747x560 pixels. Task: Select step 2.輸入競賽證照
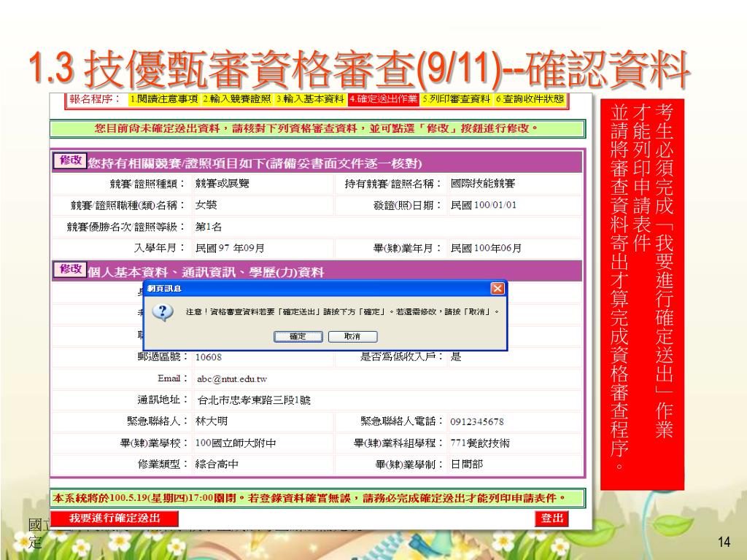(236, 99)
